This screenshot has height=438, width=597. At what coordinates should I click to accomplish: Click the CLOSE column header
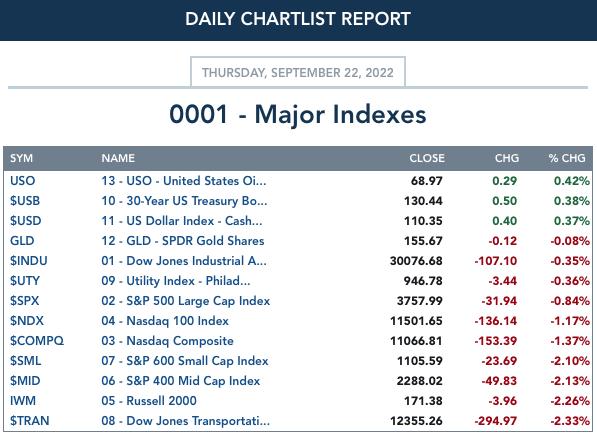[427, 158]
